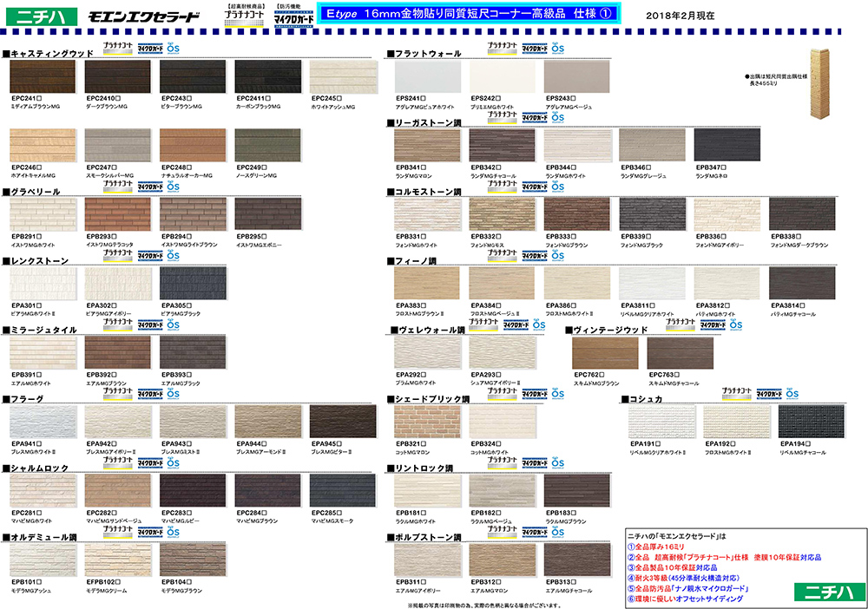
Task: Click the ミラージュタイル section heading
Action: [x=40, y=331]
